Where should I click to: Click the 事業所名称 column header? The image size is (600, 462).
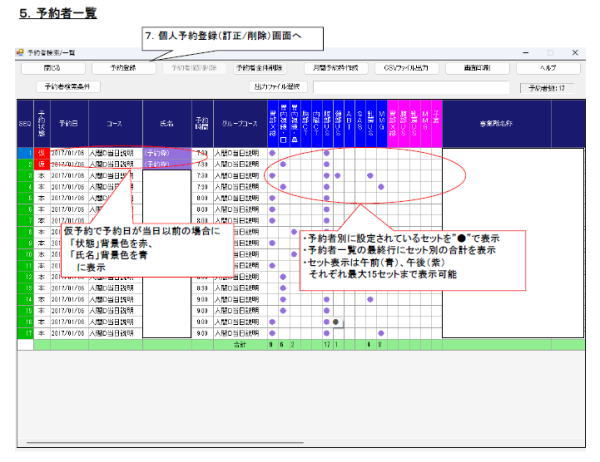497,123
